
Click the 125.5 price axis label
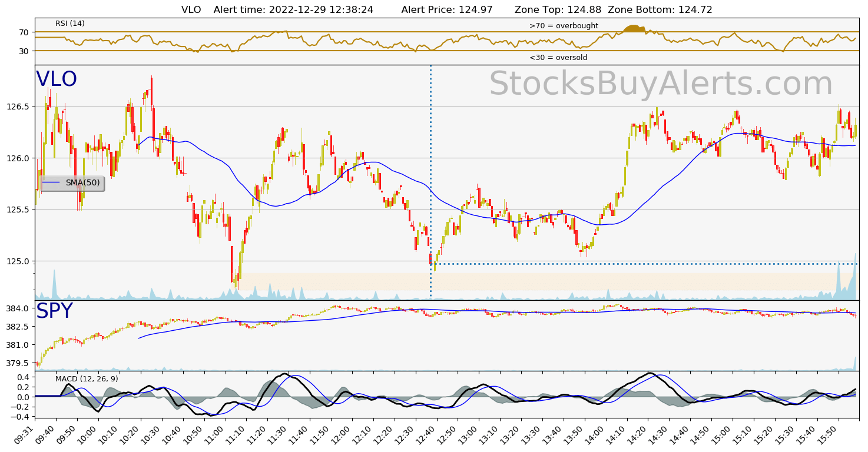coord(18,210)
